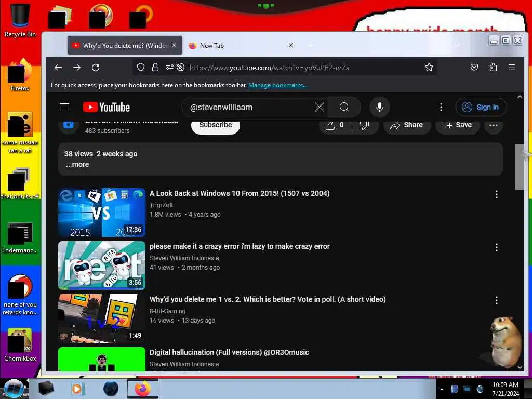Open the Windows 10 2015 vs 2020 thumbnail
Viewport: 532px width, 399px height.
(x=102, y=212)
